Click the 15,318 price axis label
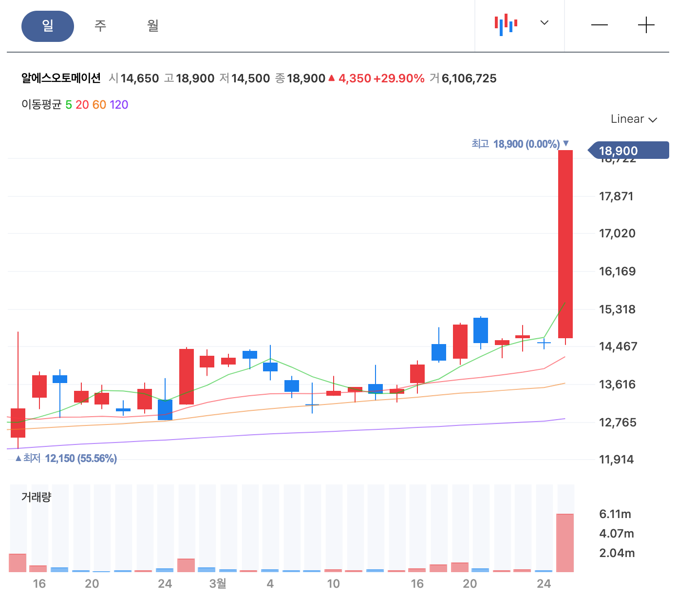This screenshot has height=616, width=677. click(x=617, y=309)
